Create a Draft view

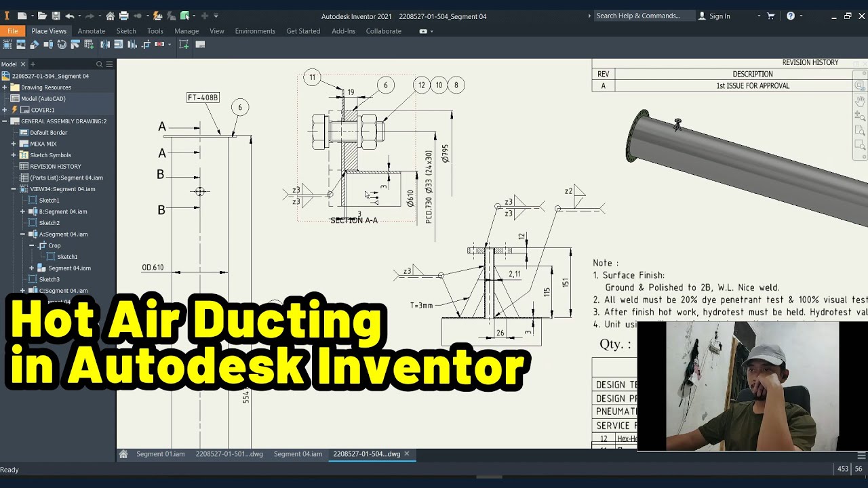[x=89, y=44]
